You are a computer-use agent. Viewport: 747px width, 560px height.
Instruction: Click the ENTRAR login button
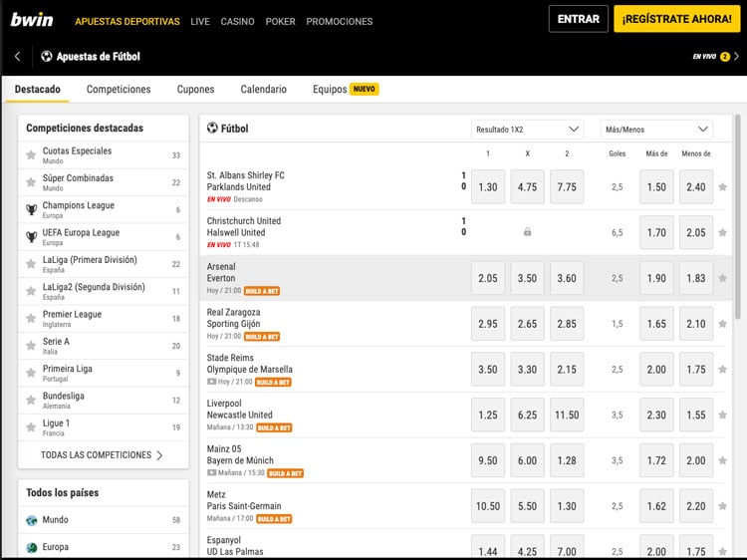[579, 19]
